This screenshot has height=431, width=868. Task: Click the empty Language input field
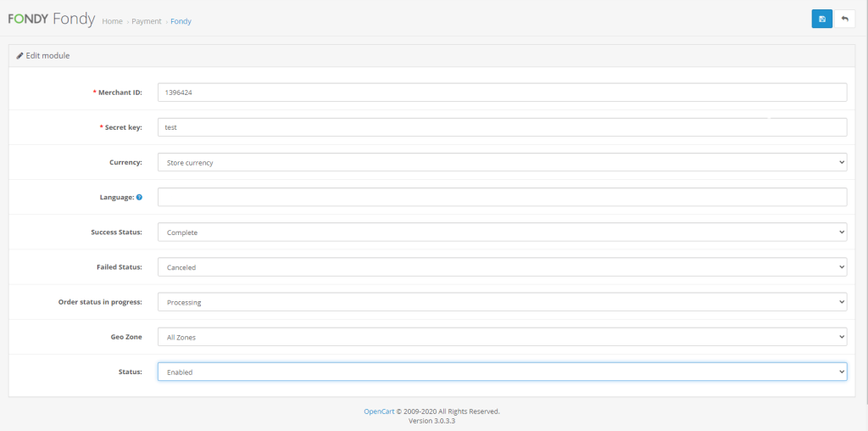click(x=502, y=197)
